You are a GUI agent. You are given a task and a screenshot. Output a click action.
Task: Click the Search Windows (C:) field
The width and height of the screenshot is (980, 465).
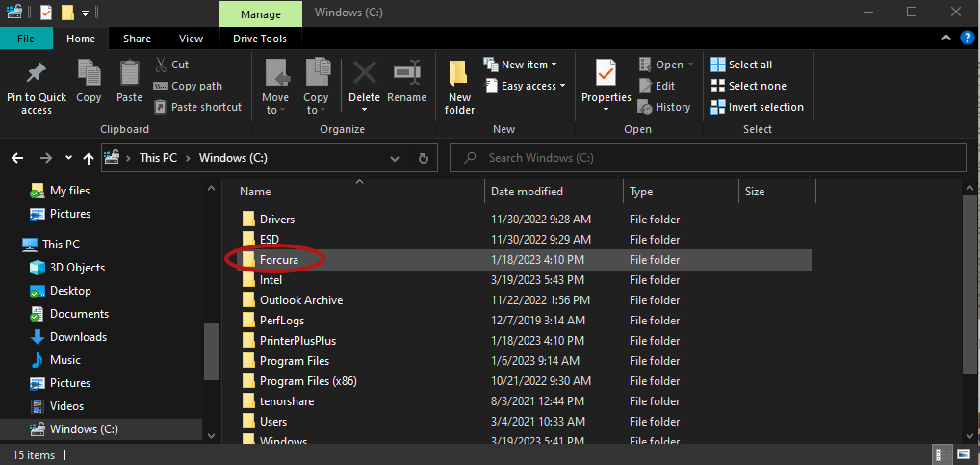tap(709, 158)
